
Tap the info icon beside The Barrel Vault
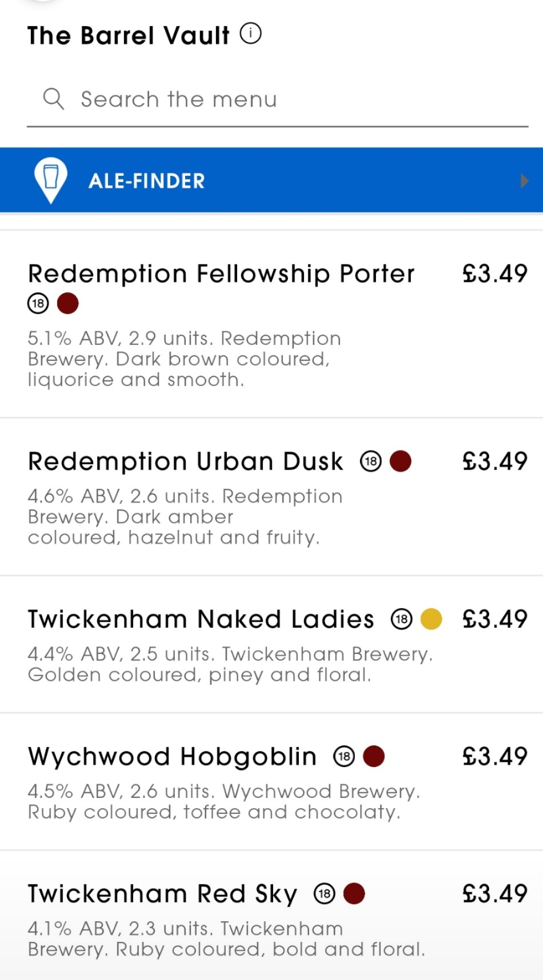(x=251, y=34)
